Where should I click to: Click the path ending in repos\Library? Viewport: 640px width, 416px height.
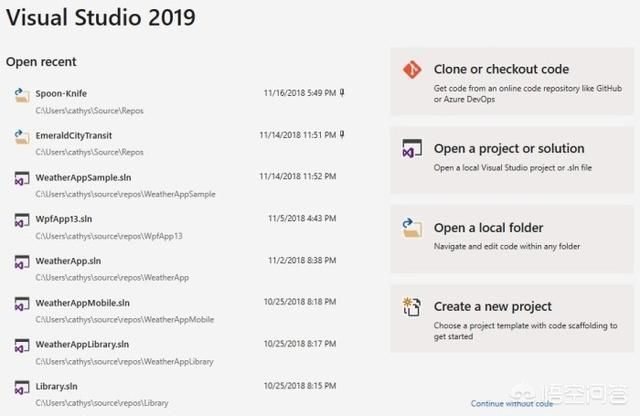click(x=102, y=403)
